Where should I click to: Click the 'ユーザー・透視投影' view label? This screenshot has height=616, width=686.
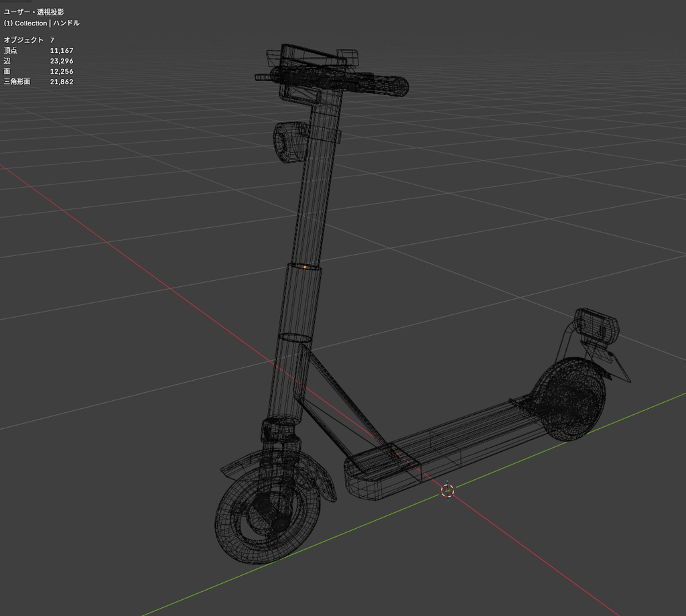[x=33, y=12]
